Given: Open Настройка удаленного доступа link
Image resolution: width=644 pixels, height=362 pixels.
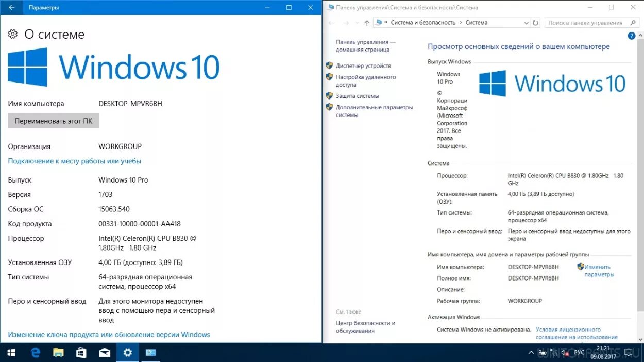Looking at the screenshot, I should click(x=366, y=81).
